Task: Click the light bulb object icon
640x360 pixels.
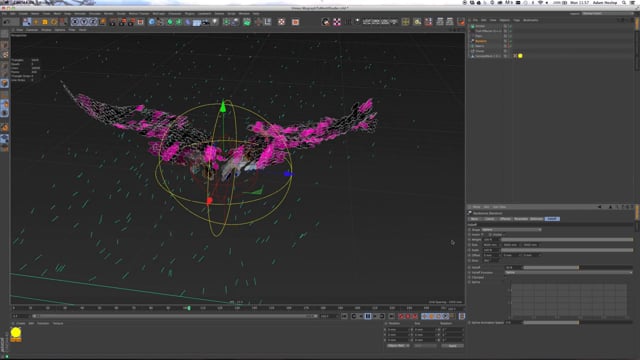Action: (x=215, y=22)
